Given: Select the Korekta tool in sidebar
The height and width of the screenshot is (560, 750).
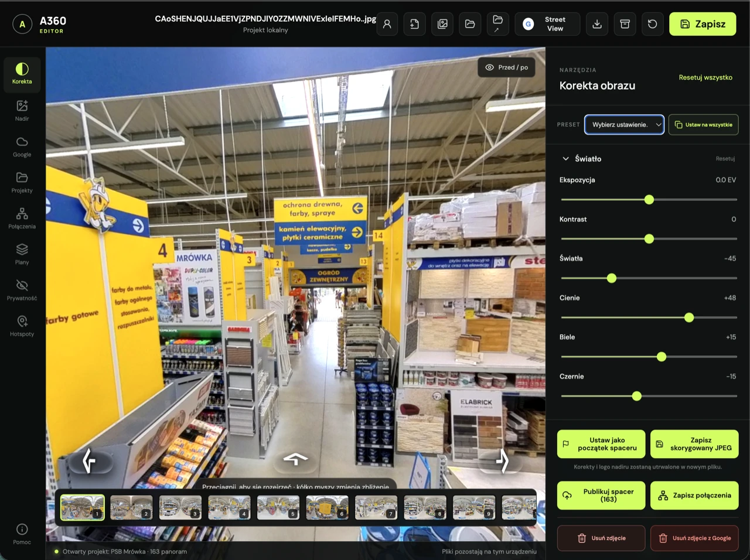Looking at the screenshot, I should [x=22, y=74].
